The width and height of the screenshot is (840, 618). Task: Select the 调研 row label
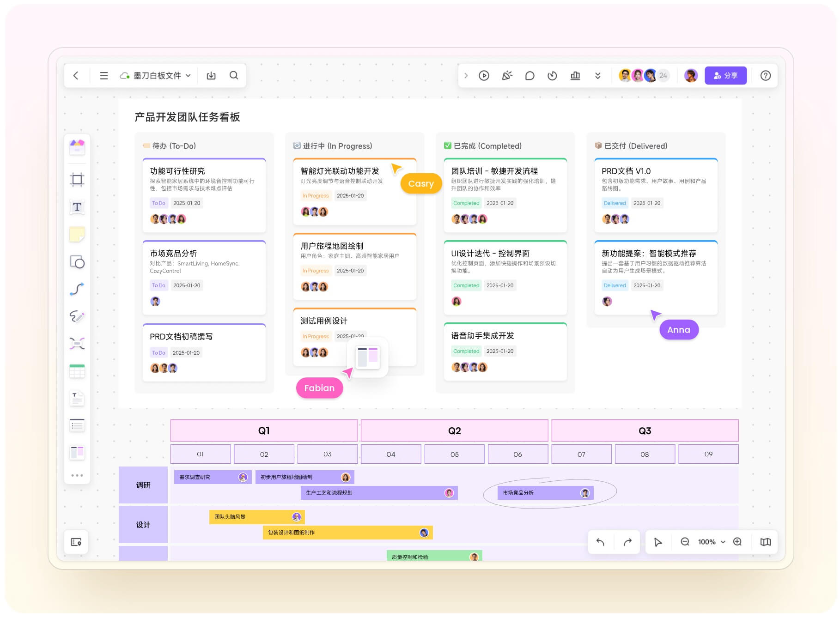pyautogui.click(x=143, y=485)
